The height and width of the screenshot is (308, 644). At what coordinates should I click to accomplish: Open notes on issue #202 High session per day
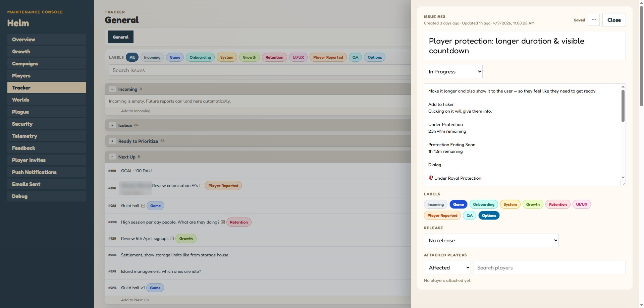[x=222, y=222]
